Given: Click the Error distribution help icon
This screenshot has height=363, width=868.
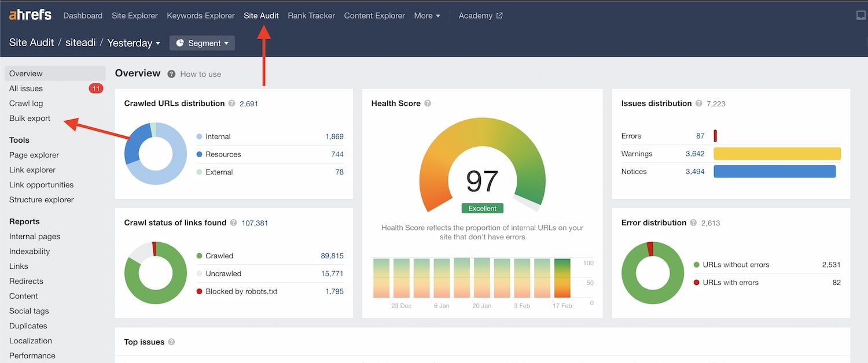Looking at the screenshot, I should (x=694, y=223).
